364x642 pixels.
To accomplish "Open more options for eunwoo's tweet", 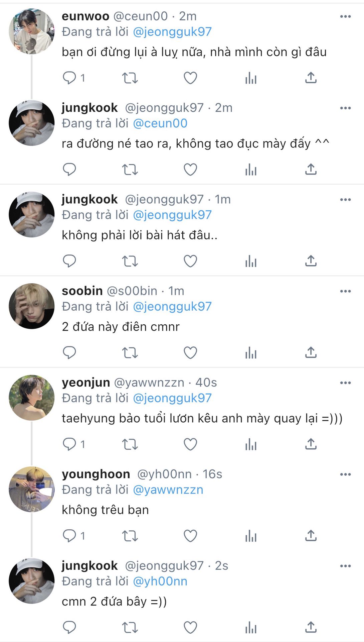I will tap(345, 16).
